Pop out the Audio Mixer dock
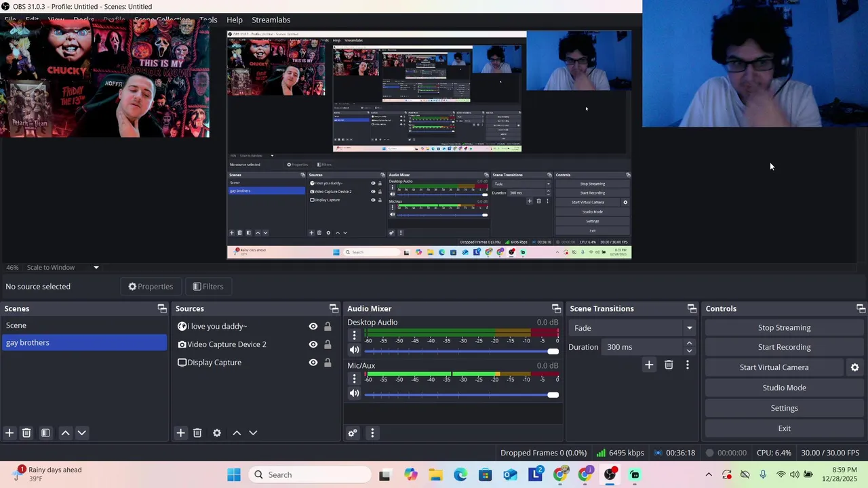Screen dimensions: 868x488 [x=556, y=308]
